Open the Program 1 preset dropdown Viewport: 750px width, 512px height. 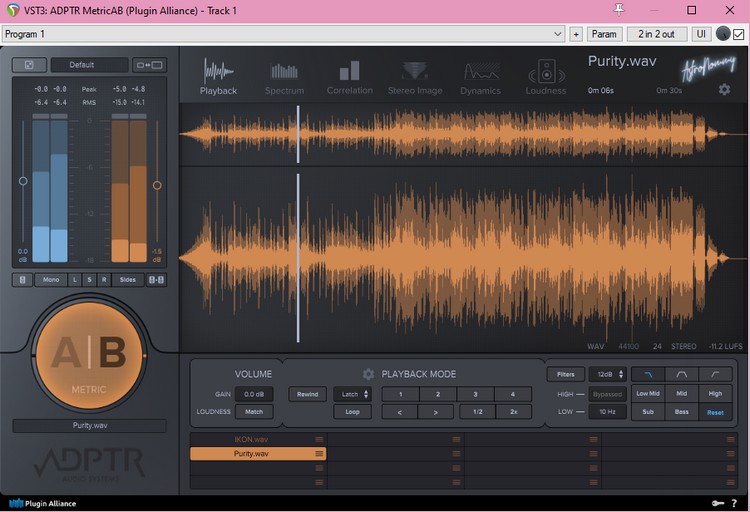[x=283, y=34]
